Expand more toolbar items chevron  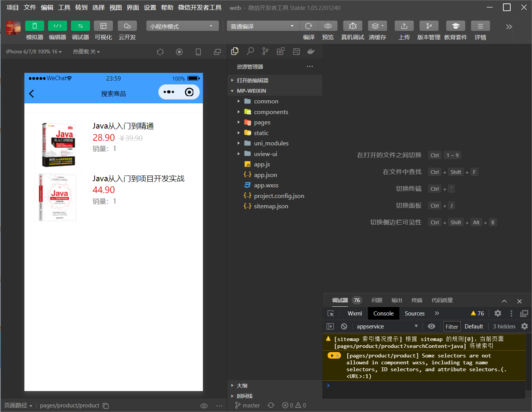509,27
